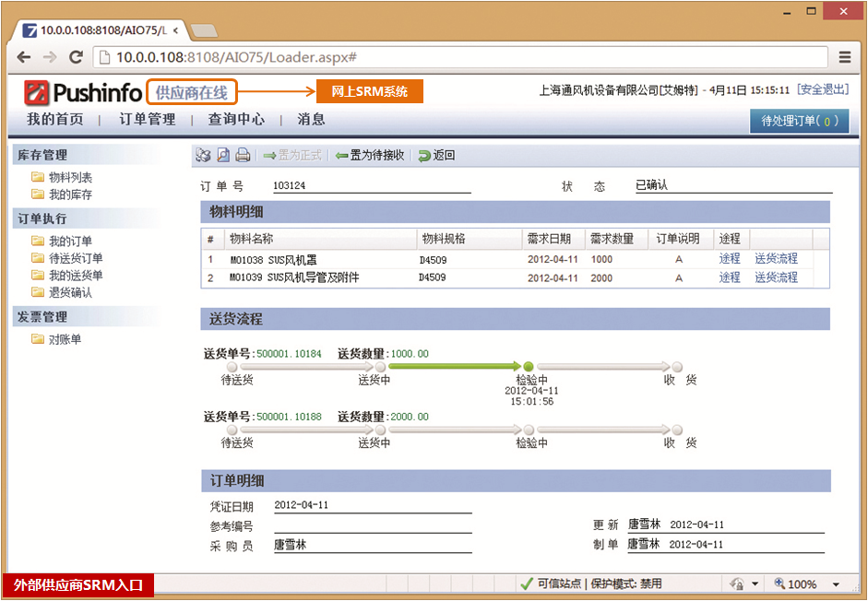
Task: Click the printer toolbar icon
Action: pyautogui.click(x=243, y=156)
